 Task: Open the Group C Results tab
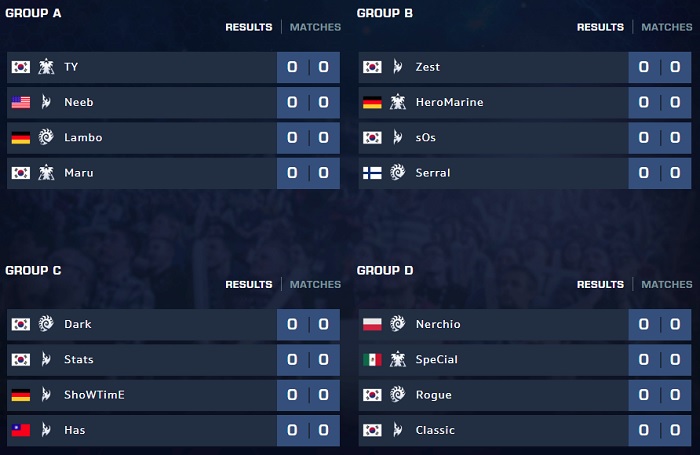[249, 284]
